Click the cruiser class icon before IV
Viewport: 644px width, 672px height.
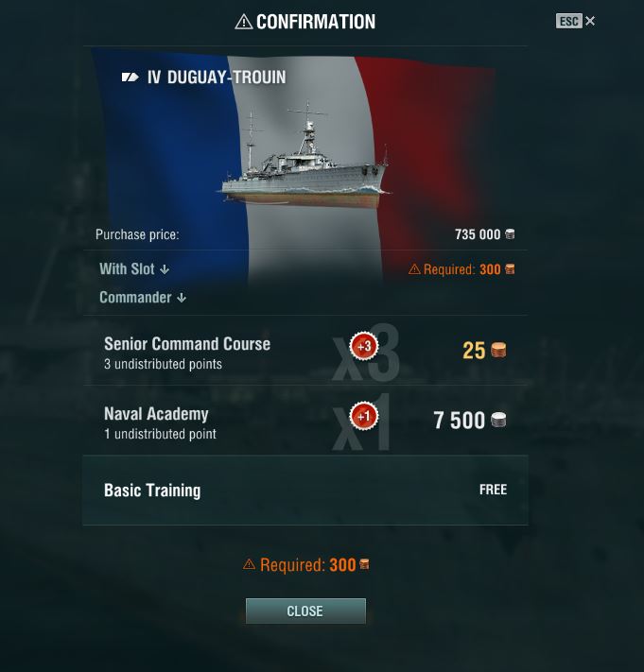[x=130, y=78]
